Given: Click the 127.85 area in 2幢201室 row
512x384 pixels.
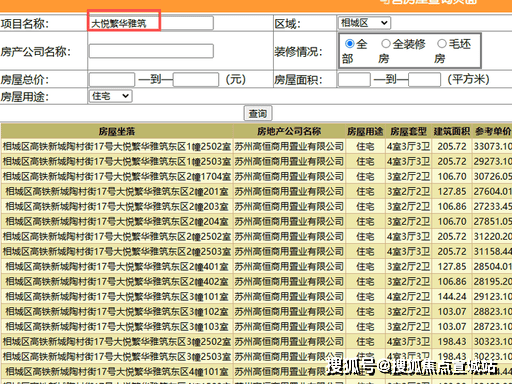Looking at the screenshot, I should [452, 191].
